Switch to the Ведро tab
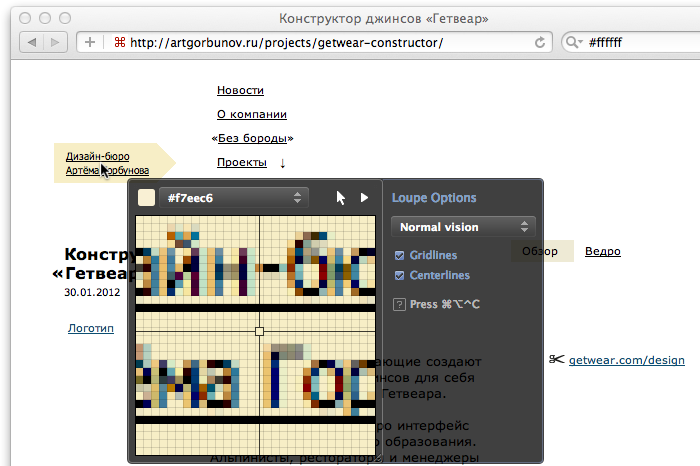Viewport: 700px width, 466px height. pos(602,251)
